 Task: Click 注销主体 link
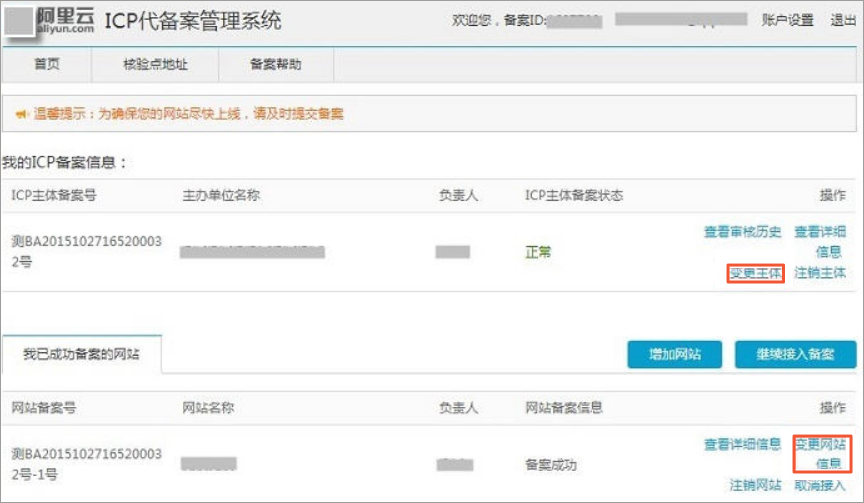820,273
